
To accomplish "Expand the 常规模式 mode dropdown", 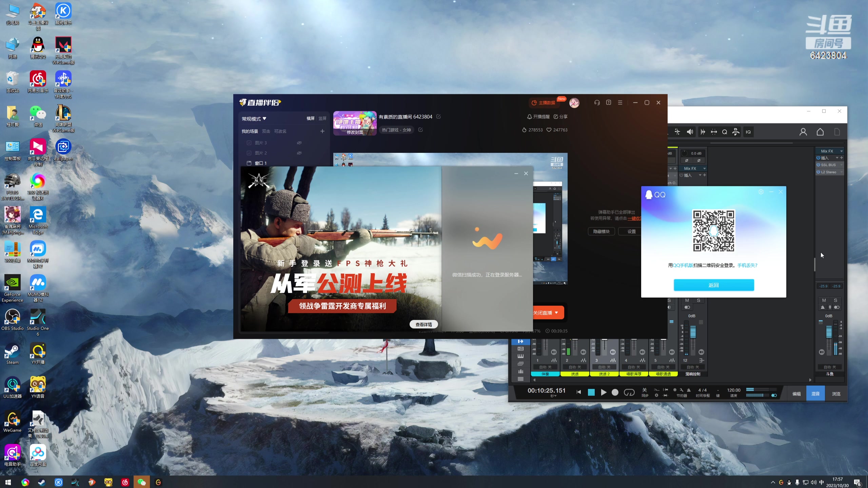I will (254, 119).
